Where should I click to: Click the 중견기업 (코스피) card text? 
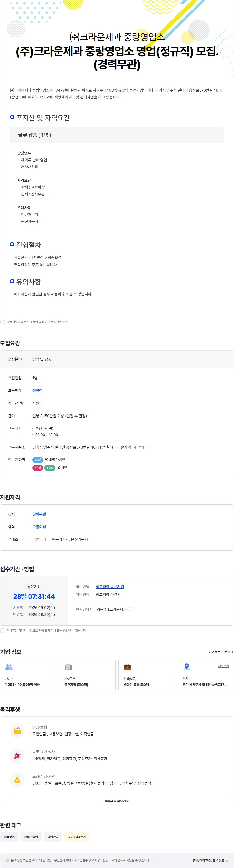76,684
